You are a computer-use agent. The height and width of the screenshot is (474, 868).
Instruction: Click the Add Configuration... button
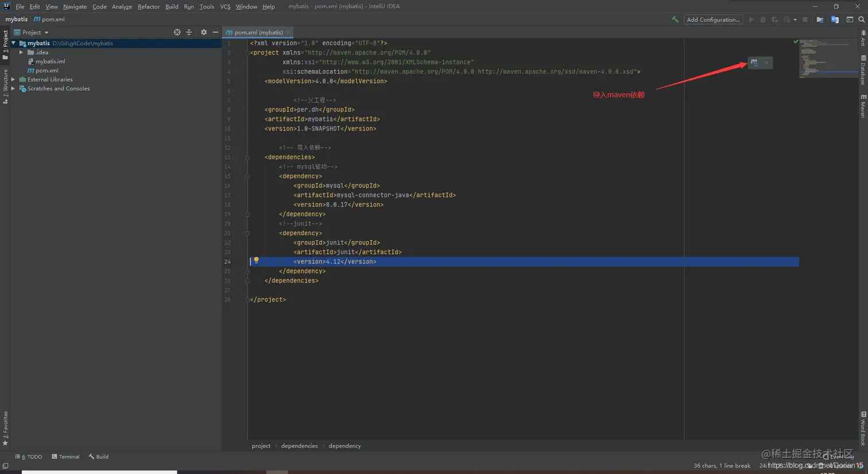tap(713, 20)
